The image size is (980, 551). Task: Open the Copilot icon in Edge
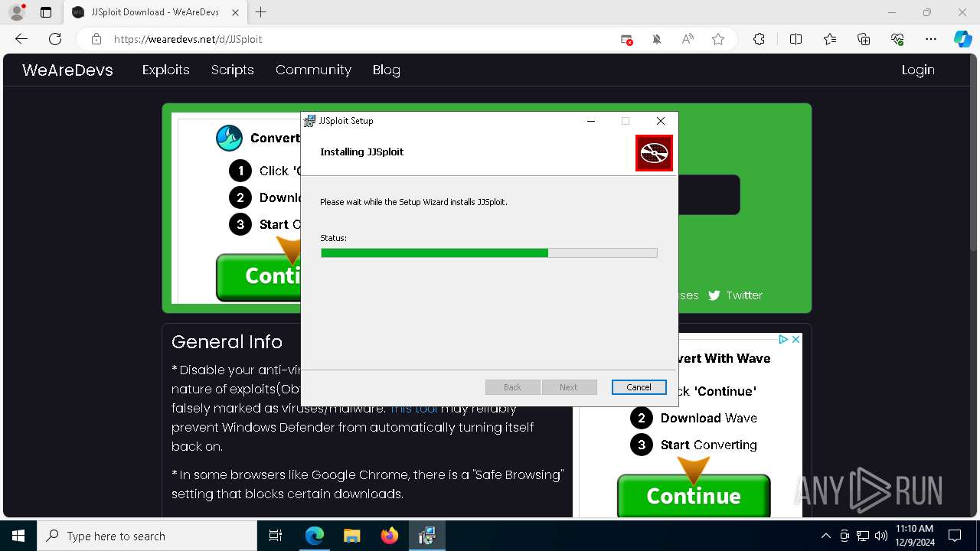pos(962,39)
